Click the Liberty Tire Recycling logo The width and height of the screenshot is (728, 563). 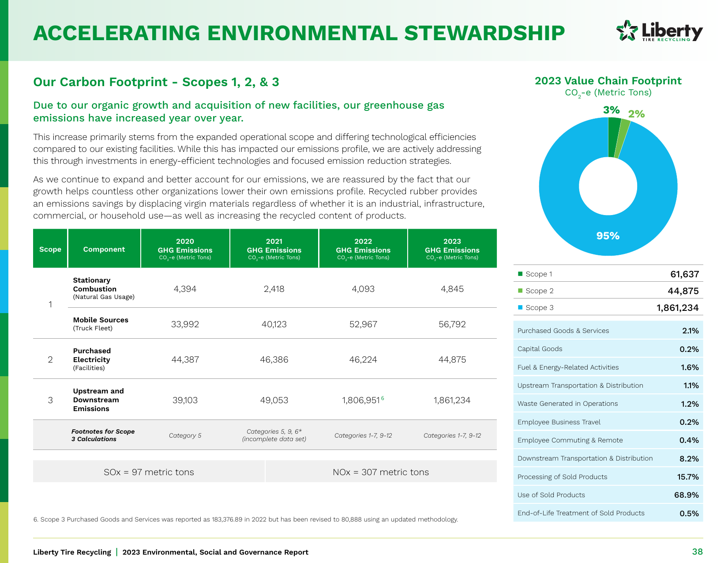tap(659, 31)
